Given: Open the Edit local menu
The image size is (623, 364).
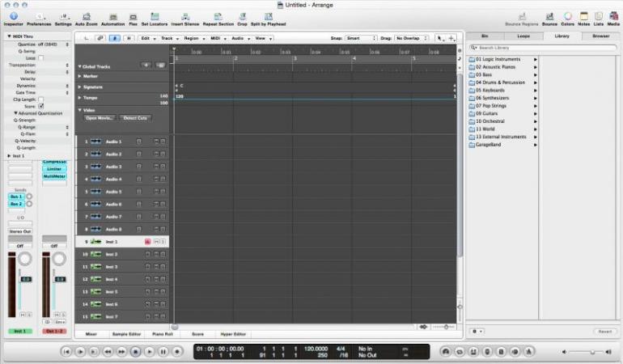Looking at the screenshot, I should [x=148, y=38].
